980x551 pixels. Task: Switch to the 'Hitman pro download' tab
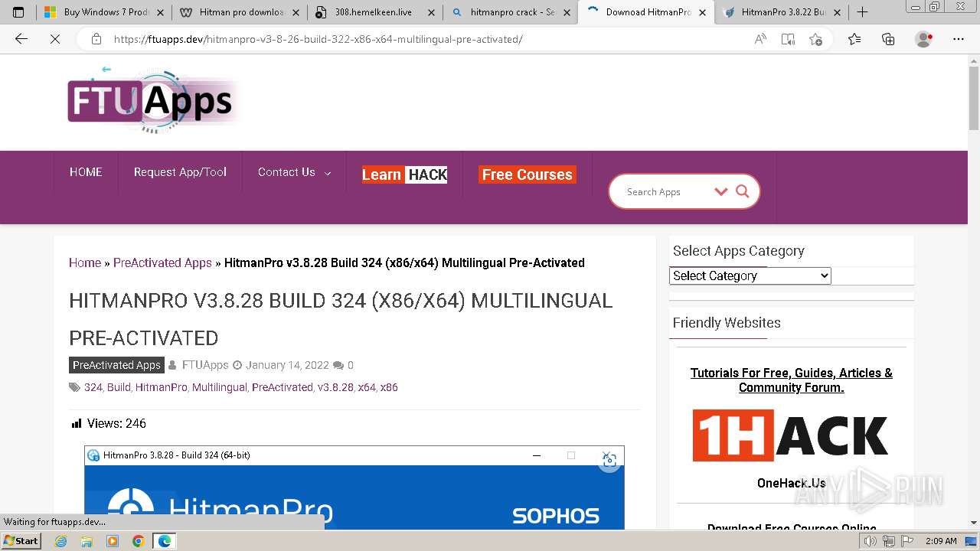(x=240, y=12)
